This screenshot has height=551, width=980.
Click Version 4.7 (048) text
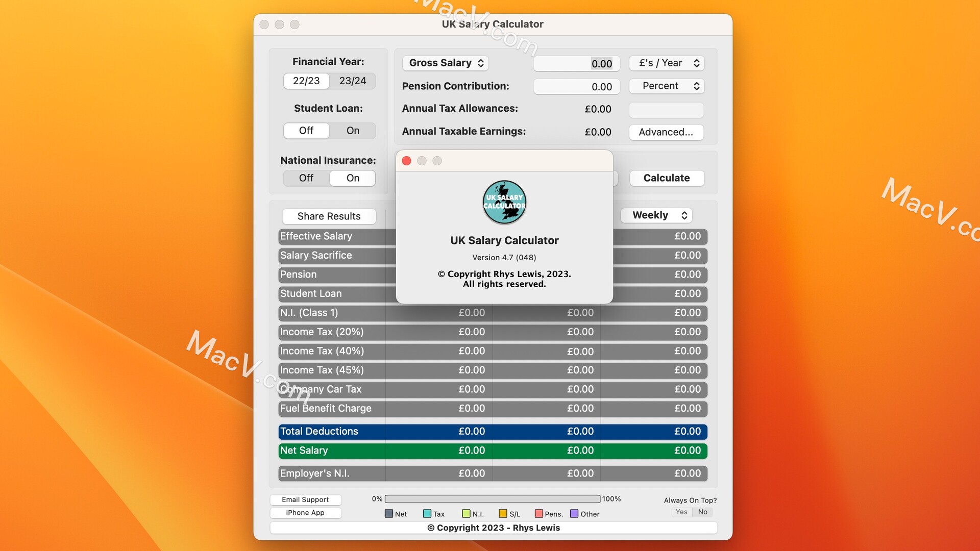(x=504, y=258)
